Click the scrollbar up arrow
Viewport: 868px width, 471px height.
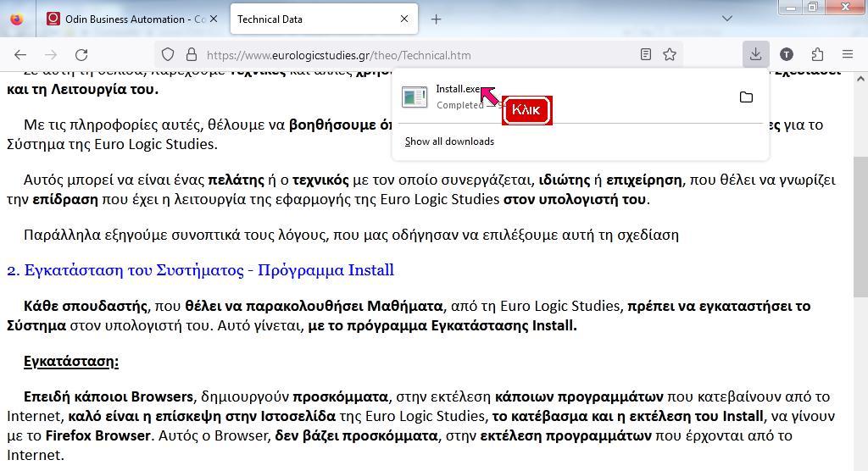[860, 79]
